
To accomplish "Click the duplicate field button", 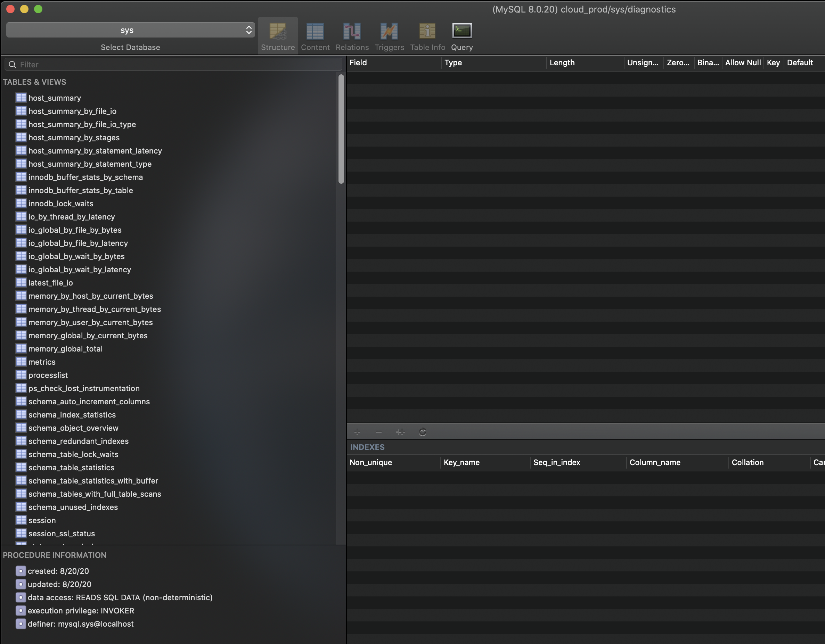I will click(x=400, y=432).
